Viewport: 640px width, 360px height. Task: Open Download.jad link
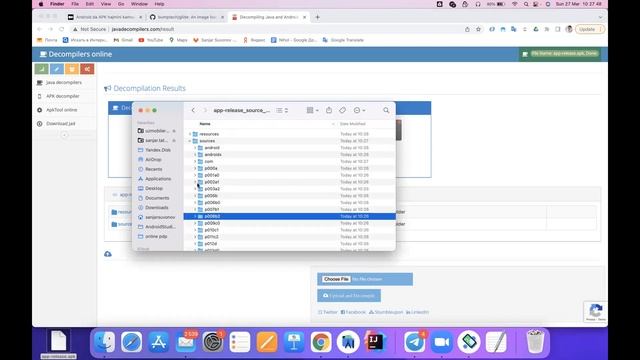[60, 124]
